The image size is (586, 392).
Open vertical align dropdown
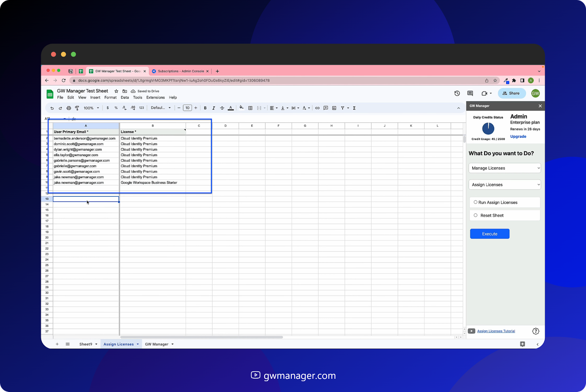[x=285, y=108]
